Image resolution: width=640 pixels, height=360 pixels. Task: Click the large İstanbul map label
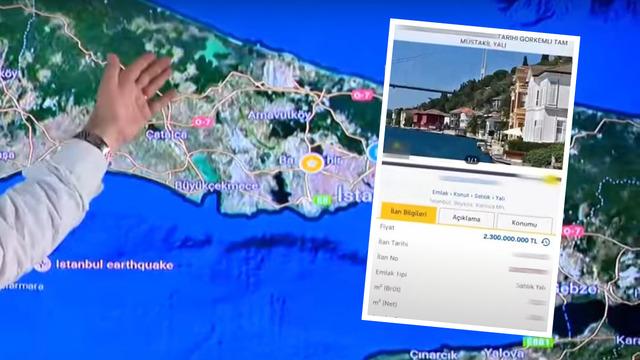pos(354,195)
